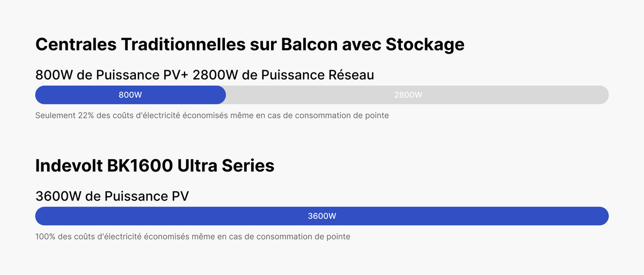Screen dimensions: 644x275
Task: Click "BK1600" in the Indevolt heading
Action: tap(141, 166)
